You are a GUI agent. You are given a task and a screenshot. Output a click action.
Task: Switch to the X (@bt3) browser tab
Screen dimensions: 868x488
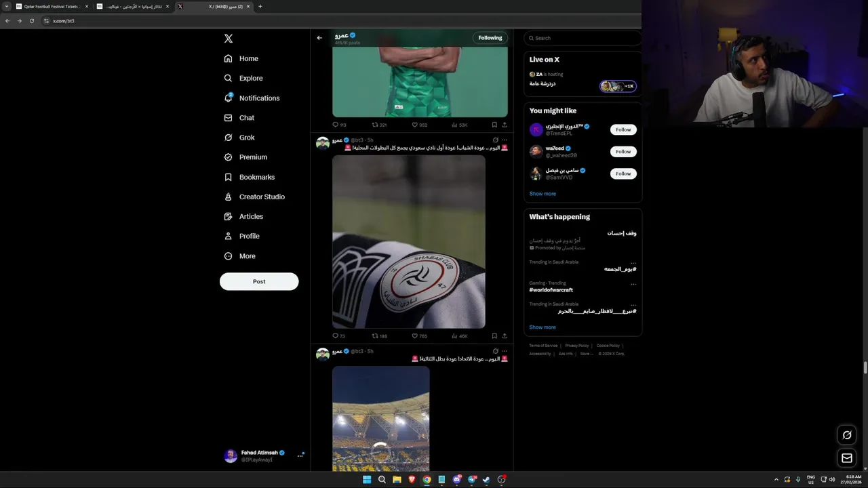[214, 7]
